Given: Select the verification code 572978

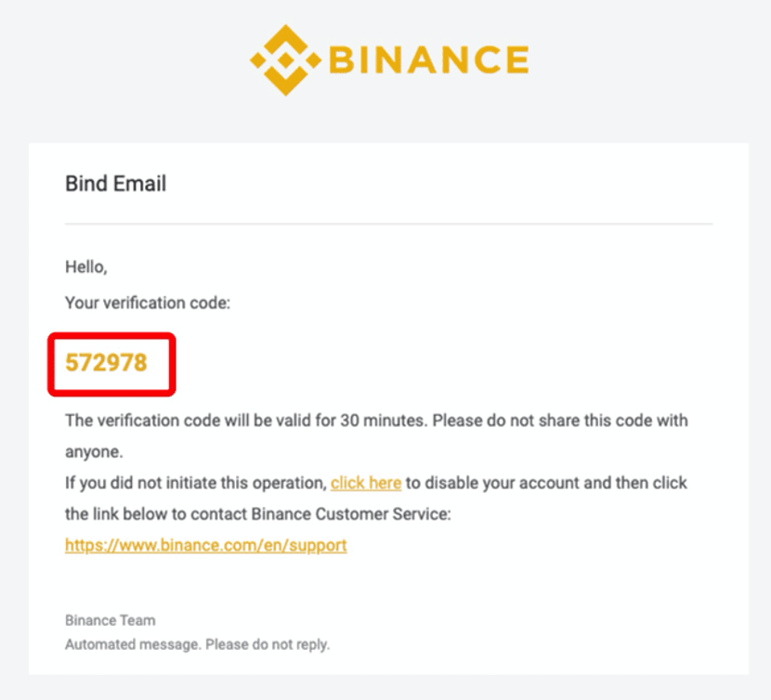Looking at the screenshot, I should (106, 363).
